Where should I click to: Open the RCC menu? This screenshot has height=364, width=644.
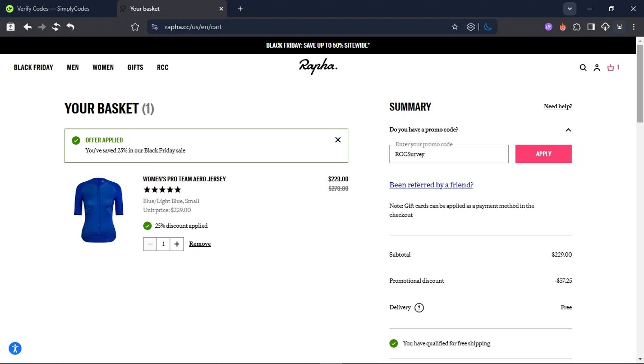[x=163, y=67]
